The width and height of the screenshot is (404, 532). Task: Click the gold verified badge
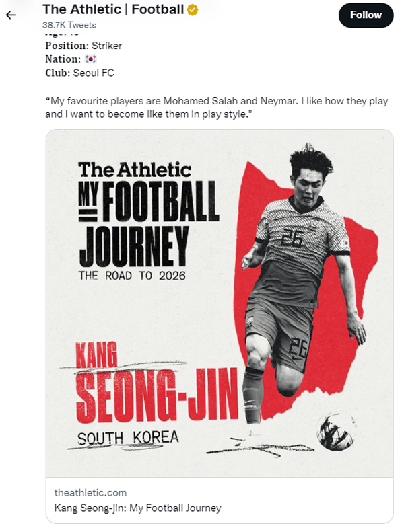coord(193,10)
